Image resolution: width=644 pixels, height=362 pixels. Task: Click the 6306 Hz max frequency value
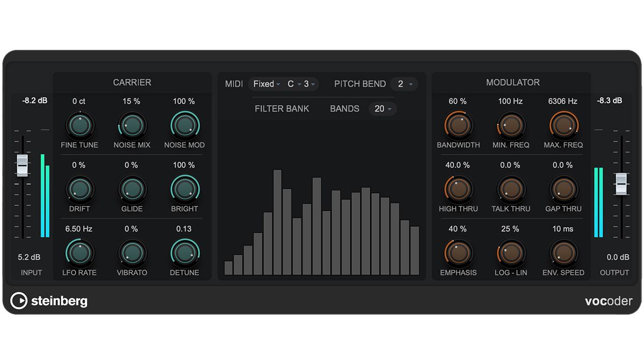click(563, 101)
